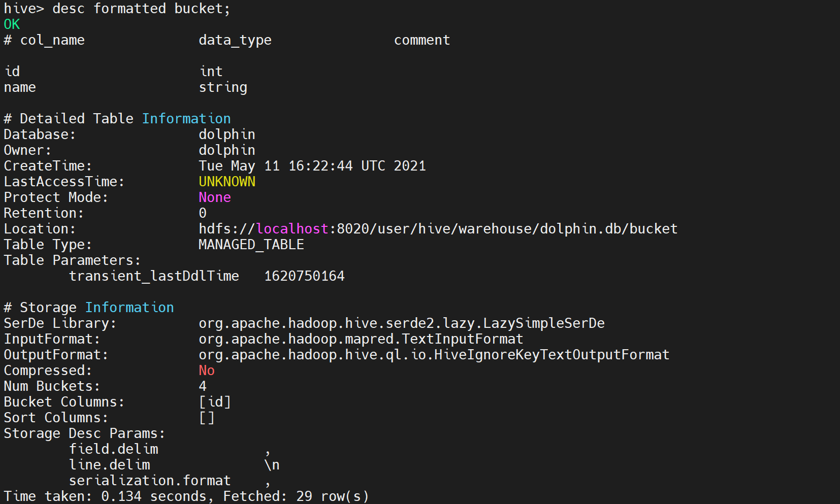
Task: Select the col_name header text
Action: (52, 40)
